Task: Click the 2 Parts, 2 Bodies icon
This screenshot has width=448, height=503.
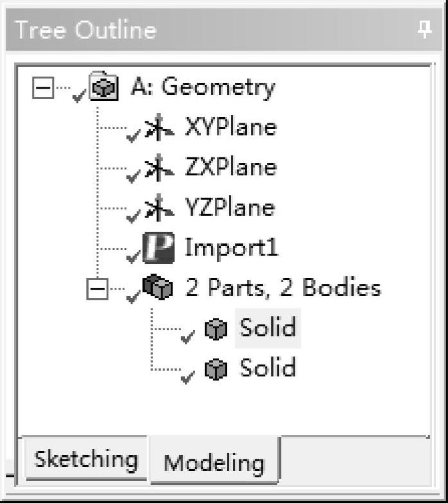Action: coord(159,288)
